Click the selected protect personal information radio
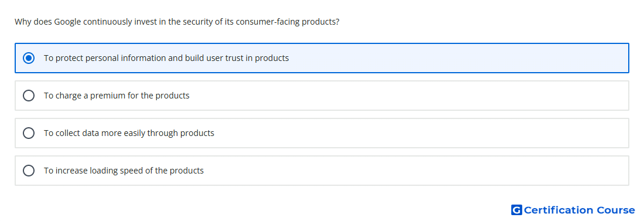Image resolution: width=644 pixels, height=221 pixels. [29, 58]
